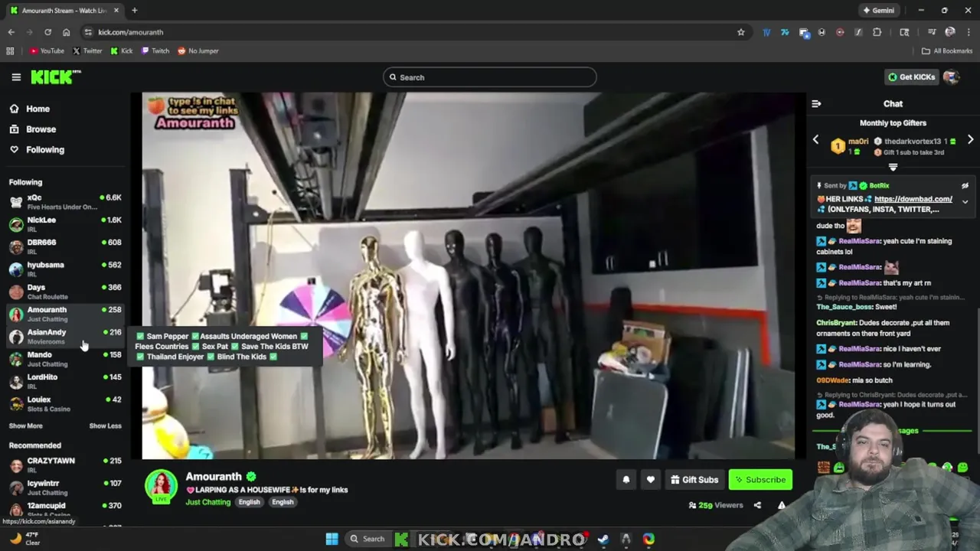Open the Twitch bookmark

(155, 51)
